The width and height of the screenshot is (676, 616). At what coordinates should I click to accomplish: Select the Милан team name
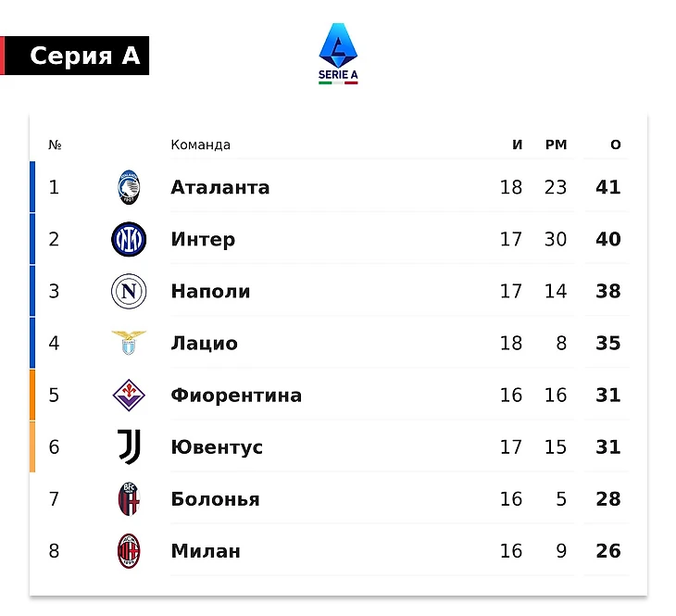pos(206,551)
